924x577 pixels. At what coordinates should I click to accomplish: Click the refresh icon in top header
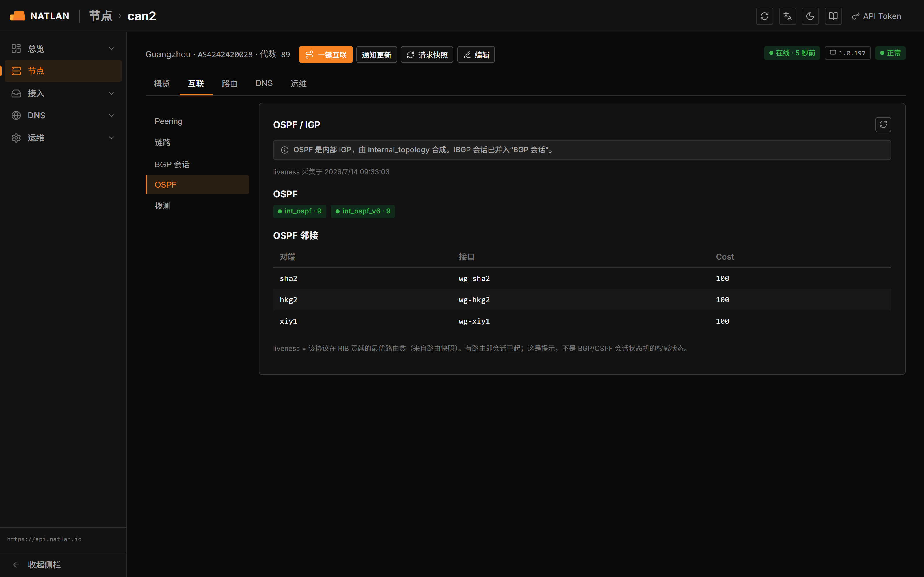[x=764, y=16]
